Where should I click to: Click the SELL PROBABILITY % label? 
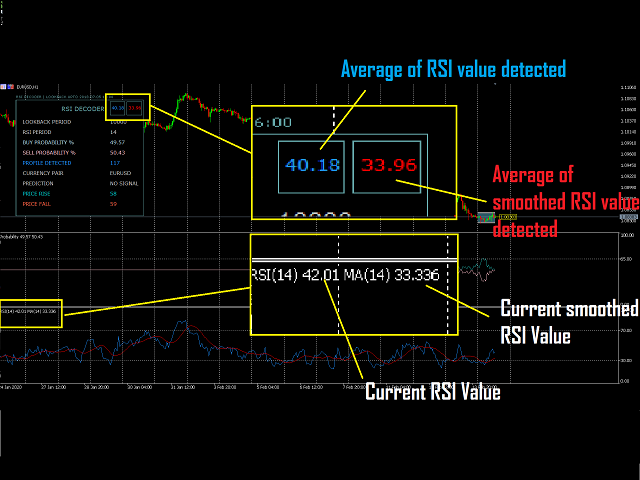coord(49,153)
